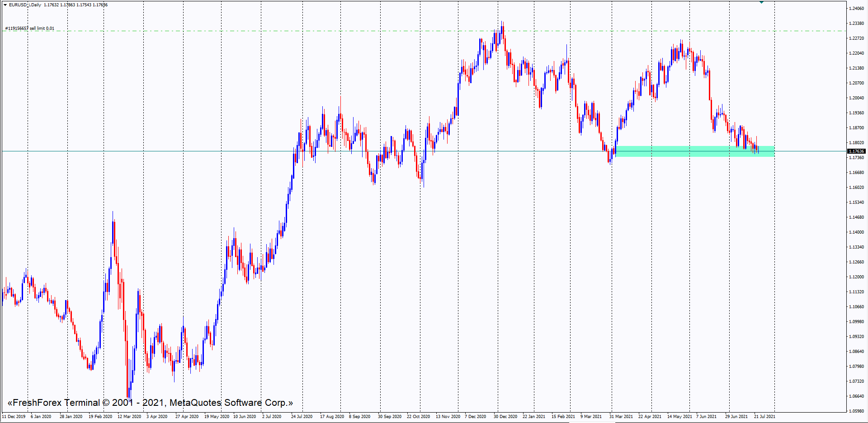This screenshot has width=868, height=423.
Task: Click the chart shift triangle marker
Action: click(x=761, y=3)
